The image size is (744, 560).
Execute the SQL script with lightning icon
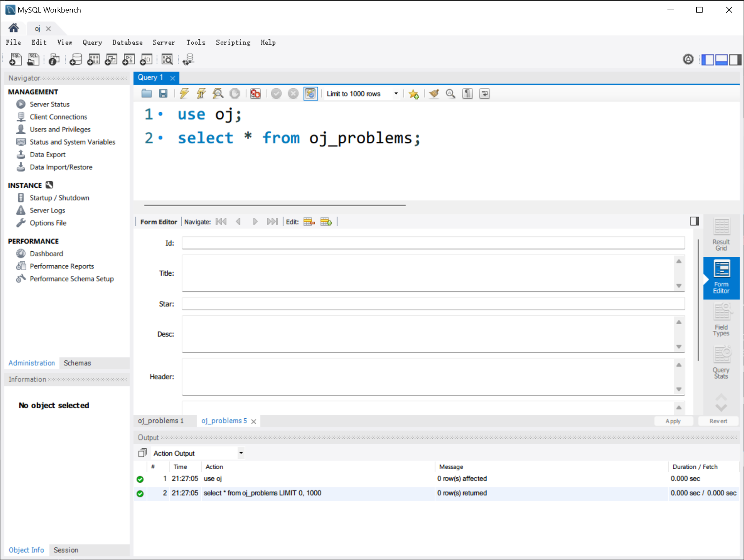(x=184, y=94)
